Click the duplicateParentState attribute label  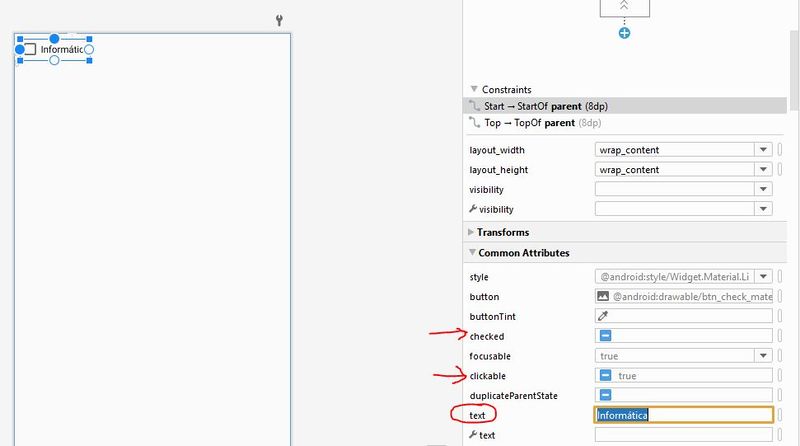point(513,395)
